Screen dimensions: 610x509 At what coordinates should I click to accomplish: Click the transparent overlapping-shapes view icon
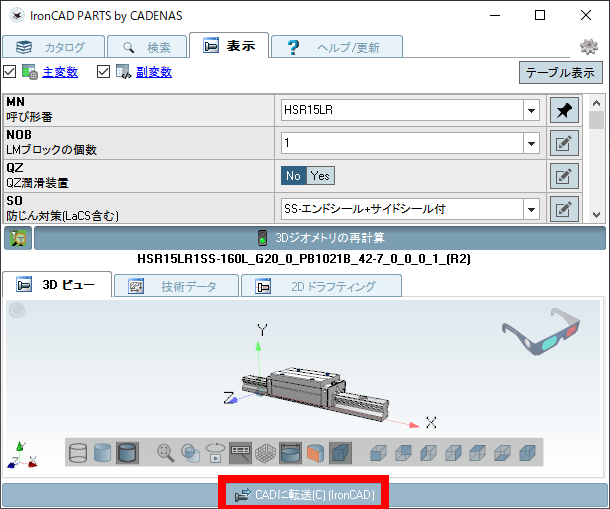click(x=191, y=453)
